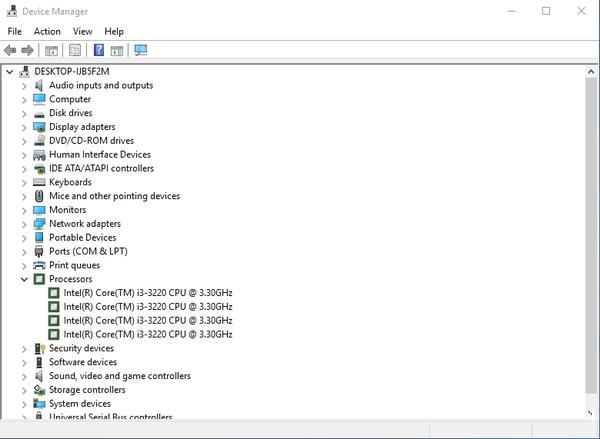Click the Device Manager title bar icon
The width and height of the screenshot is (600, 439).
coord(12,11)
